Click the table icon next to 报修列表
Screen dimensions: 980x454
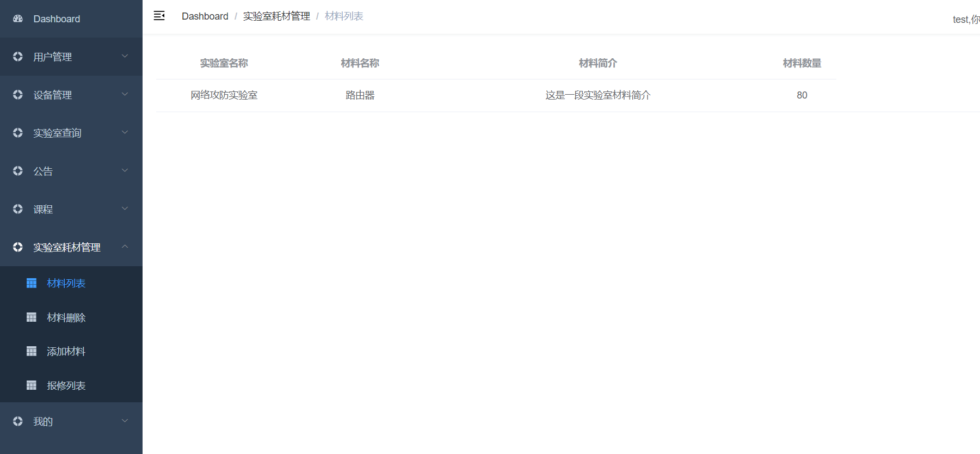point(32,385)
